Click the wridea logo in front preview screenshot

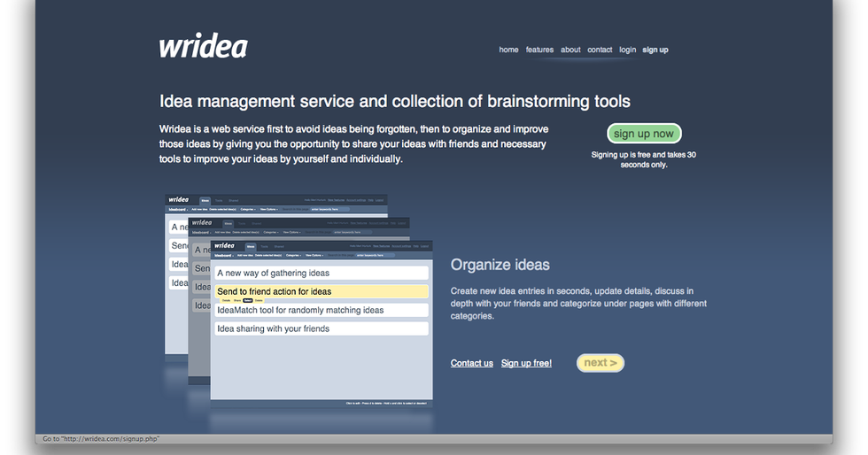tap(225, 245)
